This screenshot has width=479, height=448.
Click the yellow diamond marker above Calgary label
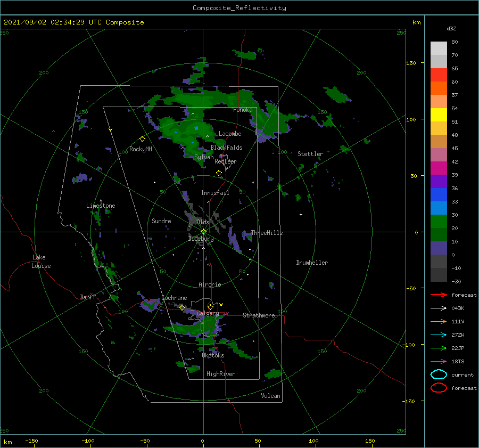tap(210, 307)
